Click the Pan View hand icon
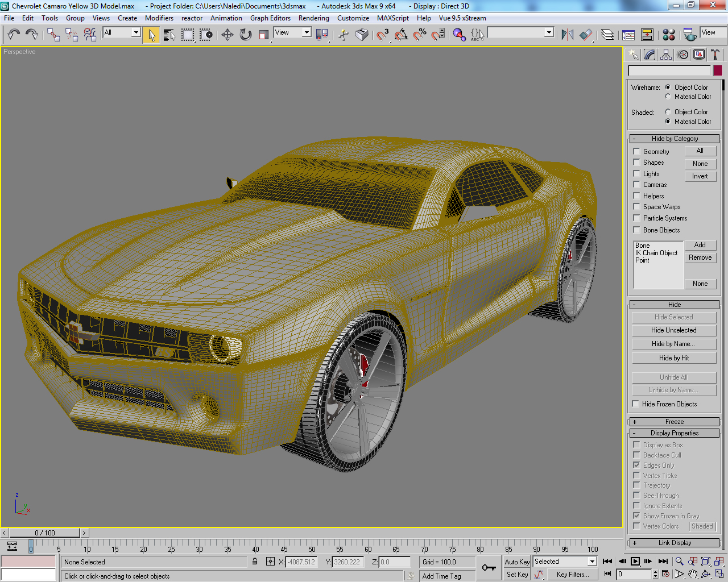Viewport: 728px width, 582px height. (692, 575)
